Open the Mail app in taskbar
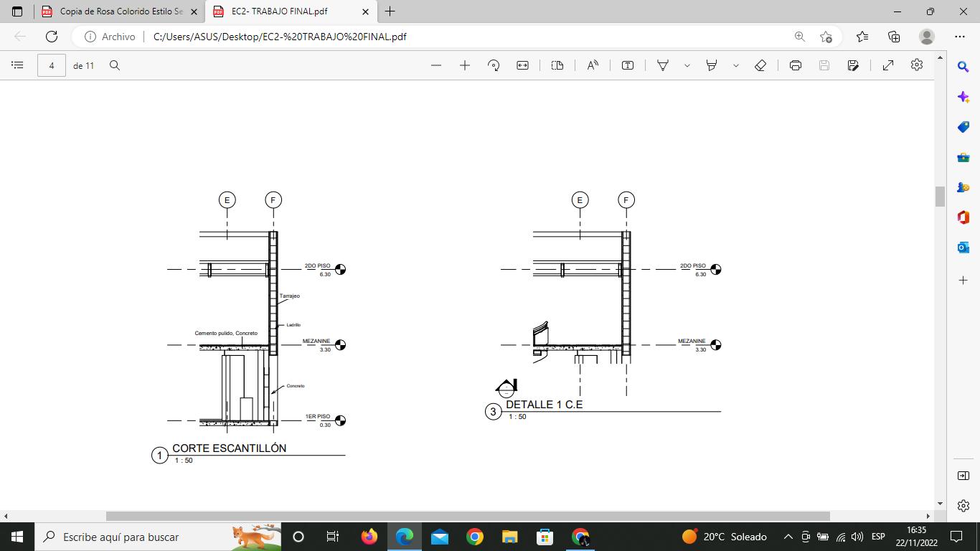Image resolution: width=980 pixels, height=551 pixels. (x=440, y=537)
